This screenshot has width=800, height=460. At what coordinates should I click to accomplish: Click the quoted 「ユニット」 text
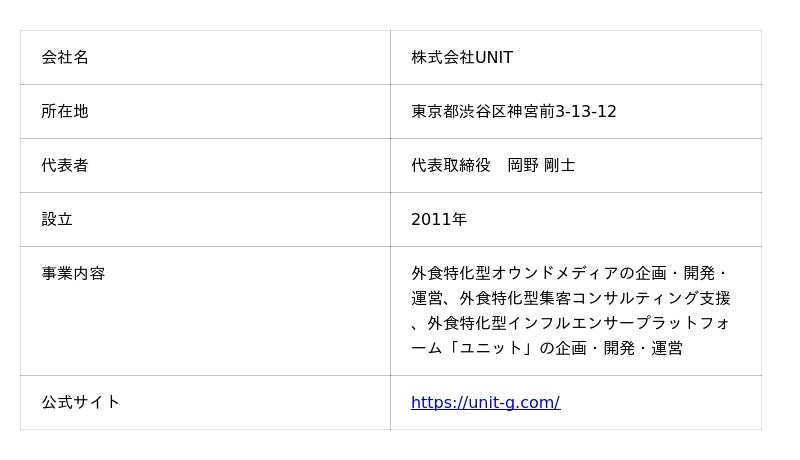490,349
